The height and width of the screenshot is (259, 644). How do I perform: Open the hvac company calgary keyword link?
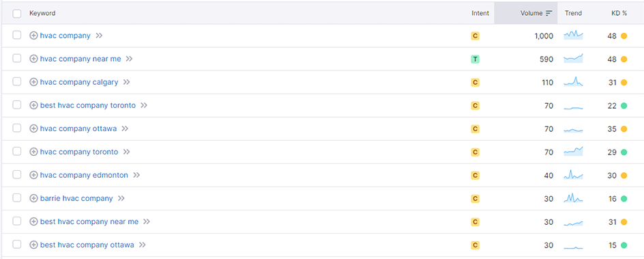point(79,82)
